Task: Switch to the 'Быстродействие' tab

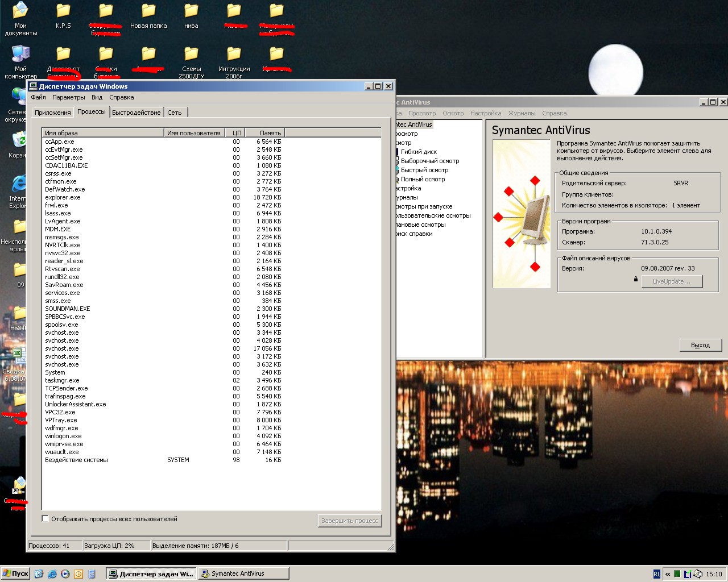Action: pyautogui.click(x=136, y=113)
